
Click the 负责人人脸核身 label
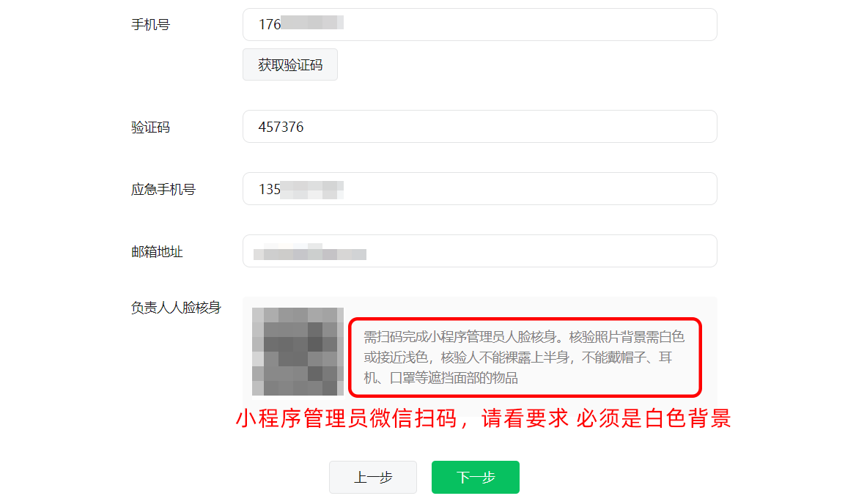176,308
